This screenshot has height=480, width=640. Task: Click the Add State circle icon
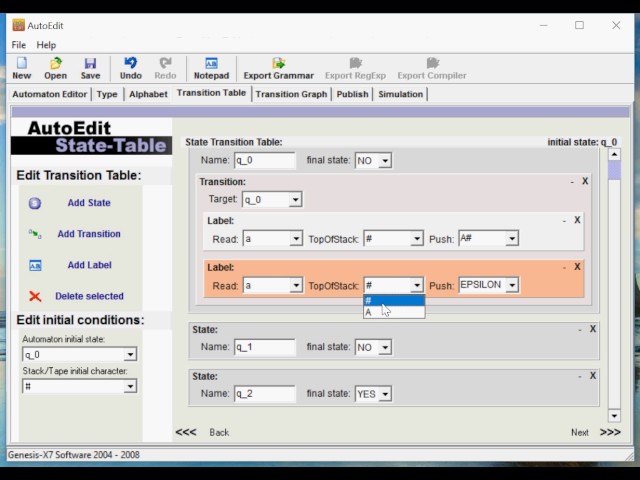(x=35, y=203)
